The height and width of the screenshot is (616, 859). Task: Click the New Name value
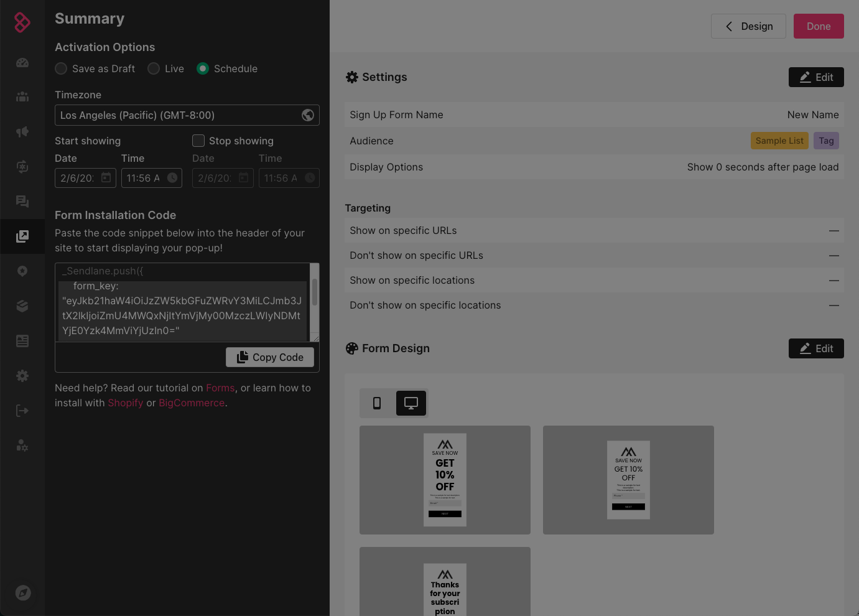pos(813,114)
